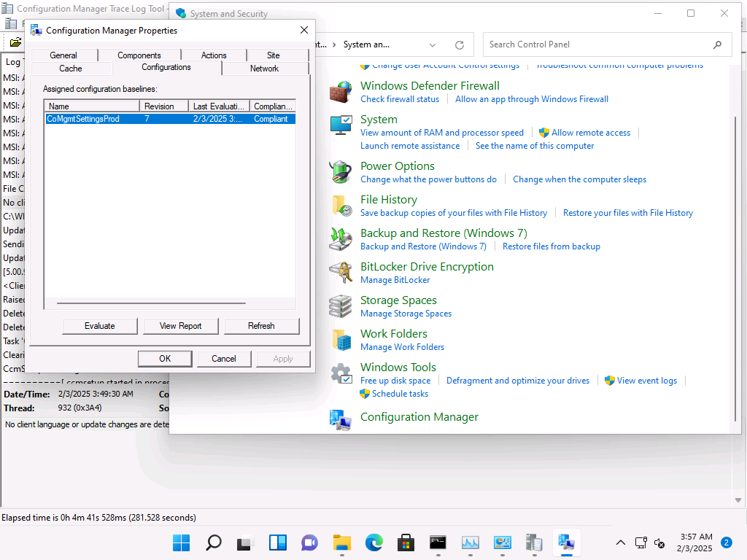Show hidden system tray icons
The image size is (747, 560).
point(620,542)
